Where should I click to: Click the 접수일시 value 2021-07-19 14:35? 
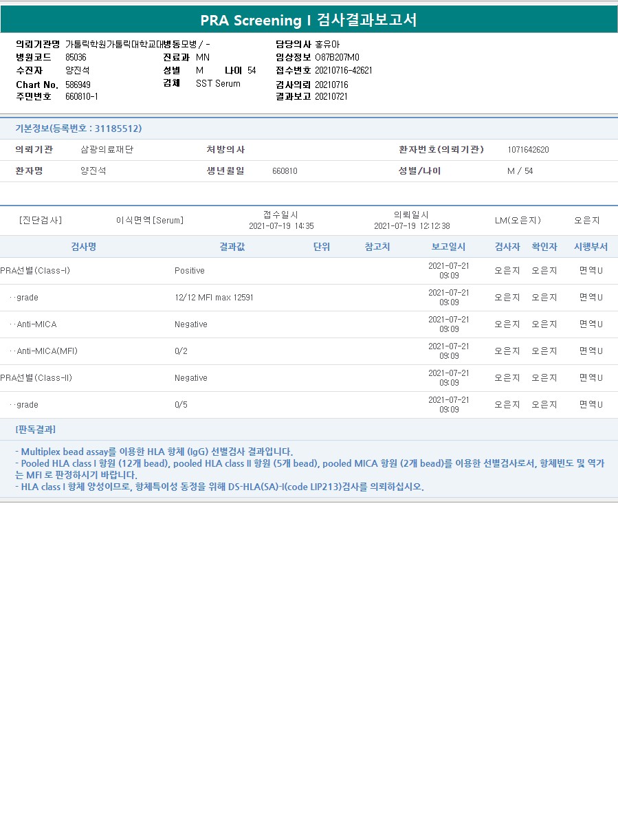pyautogui.click(x=281, y=225)
